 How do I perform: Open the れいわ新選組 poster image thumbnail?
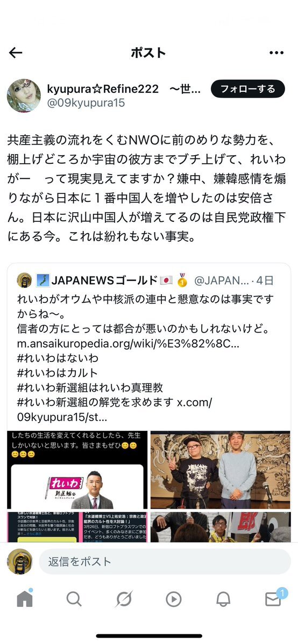(x=77, y=470)
